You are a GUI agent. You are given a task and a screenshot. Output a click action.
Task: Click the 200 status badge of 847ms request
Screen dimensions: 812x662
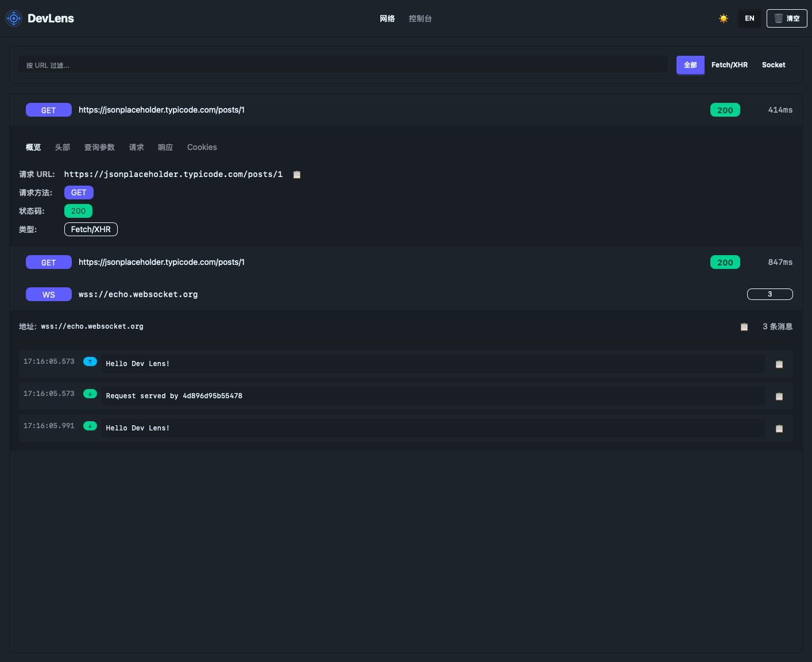point(725,262)
